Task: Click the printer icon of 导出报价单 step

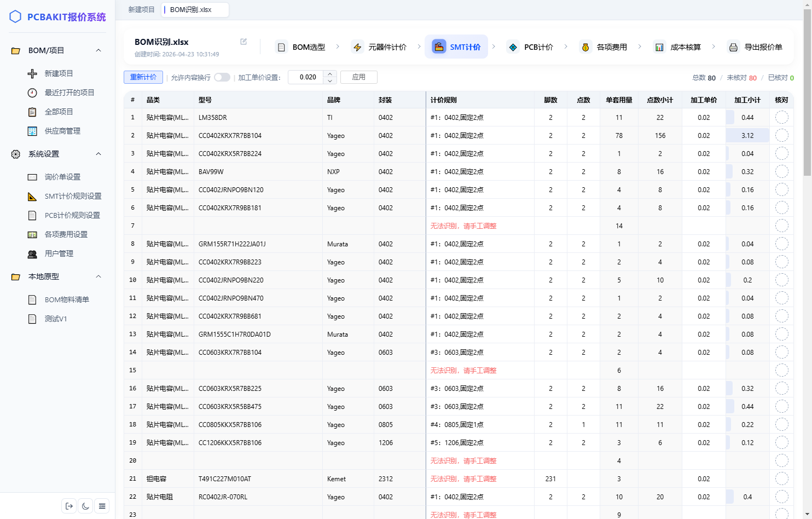Action: click(733, 47)
